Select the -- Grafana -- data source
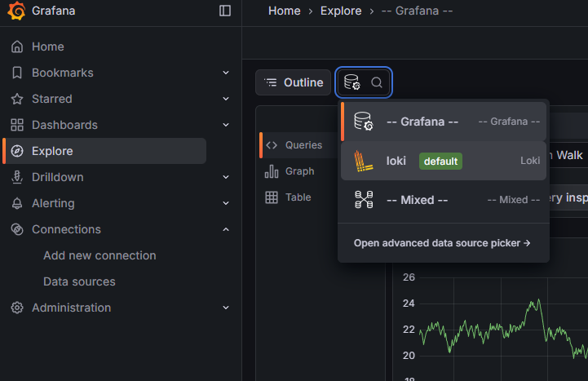 pyautogui.click(x=444, y=122)
